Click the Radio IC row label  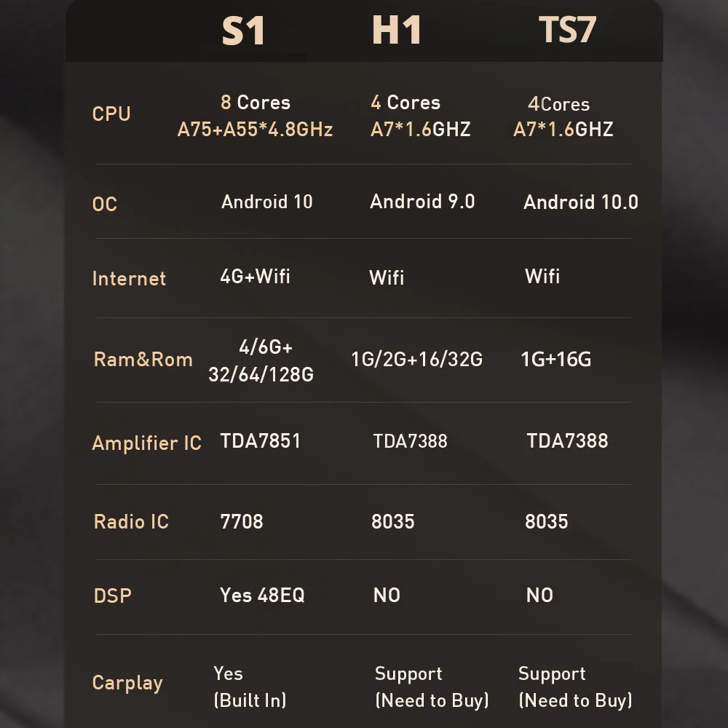131,522
